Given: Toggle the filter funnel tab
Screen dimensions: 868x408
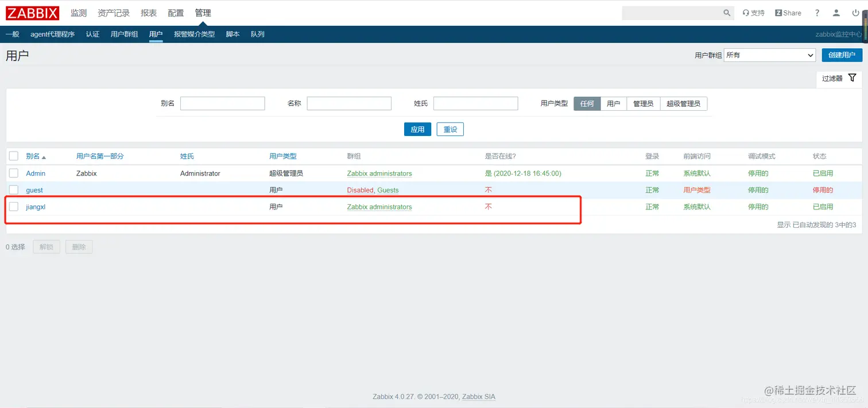Looking at the screenshot, I should (839, 78).
